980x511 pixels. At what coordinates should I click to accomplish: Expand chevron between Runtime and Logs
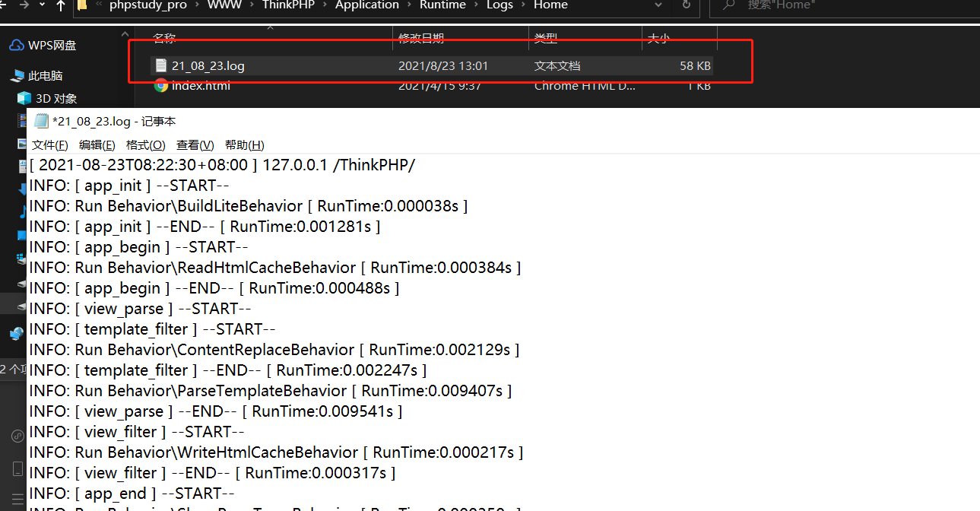pyautogui.click(x=477, y=5)
